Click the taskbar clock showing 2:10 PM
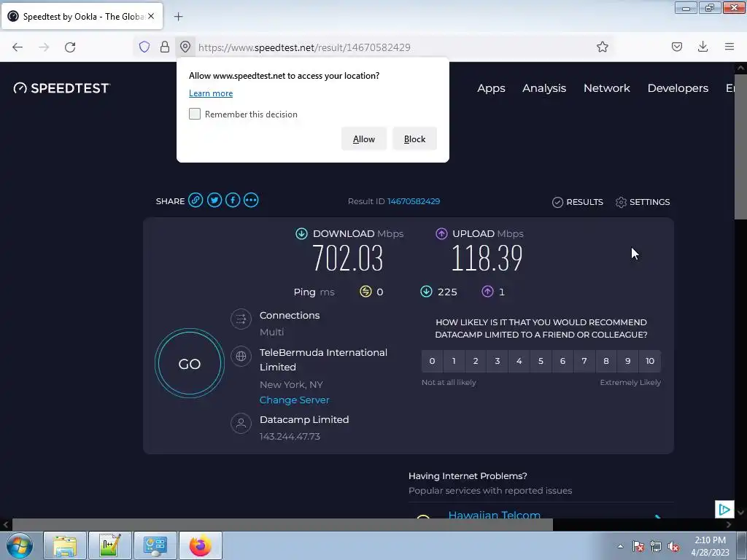The image size is (747, 560). (710, 546)
